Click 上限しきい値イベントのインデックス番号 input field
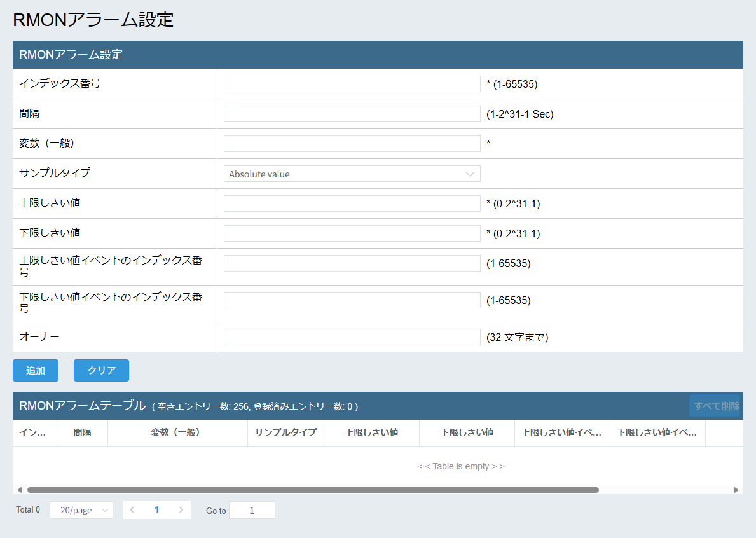Screen dimensions: 756x538 [352, 263]
